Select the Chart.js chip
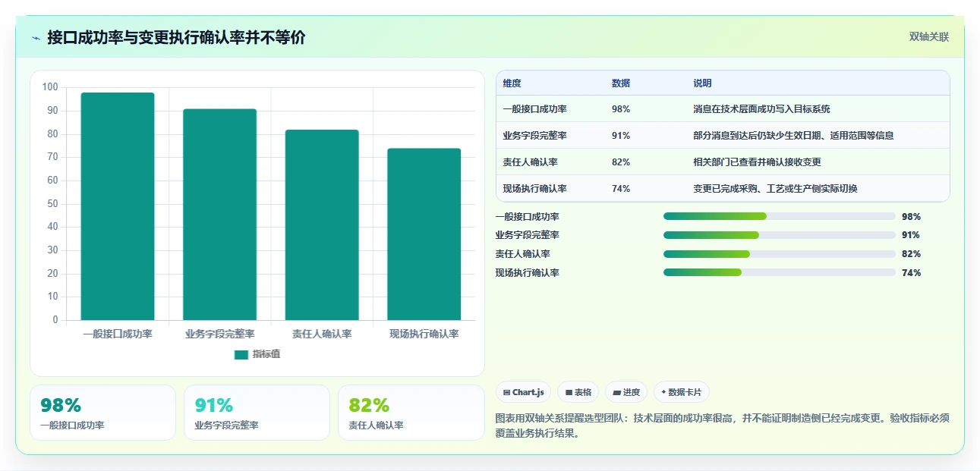 (x=523, y=392)
